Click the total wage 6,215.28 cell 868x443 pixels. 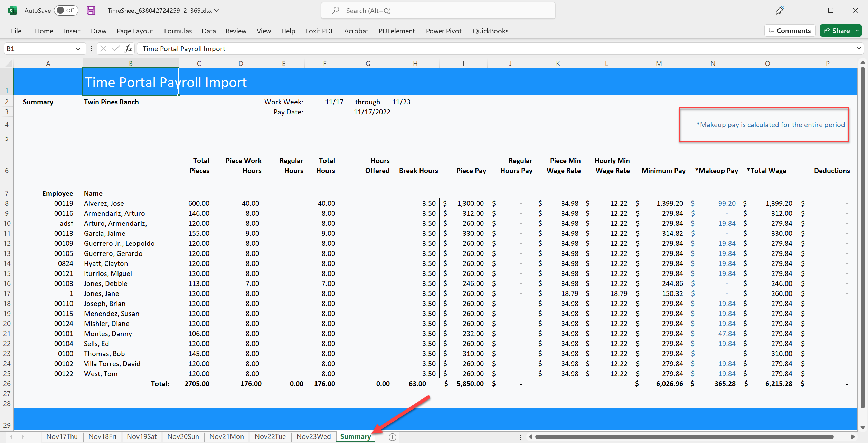point(767,384)
